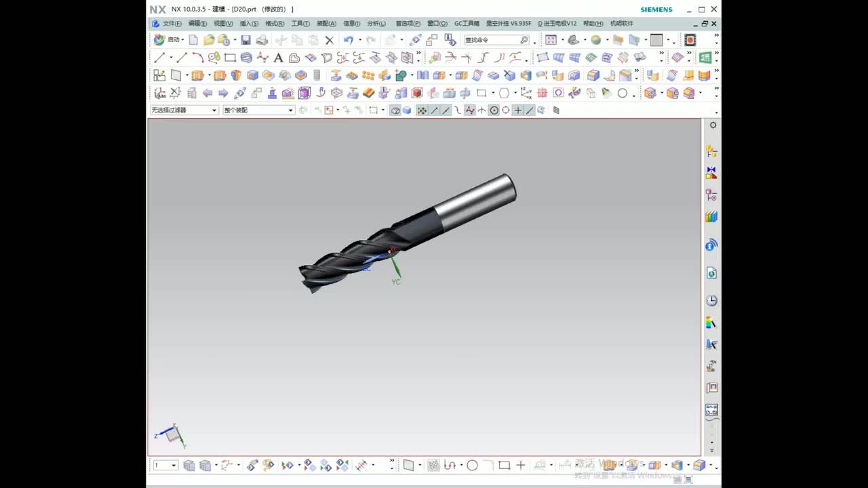Open the dropdown arrow beside 启动
The width and height of the screenshot is (868, 488).
point(182,40)
